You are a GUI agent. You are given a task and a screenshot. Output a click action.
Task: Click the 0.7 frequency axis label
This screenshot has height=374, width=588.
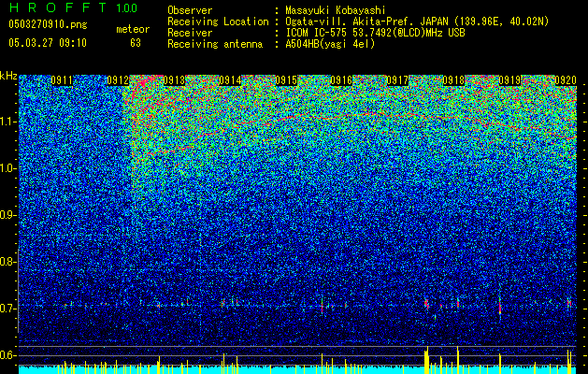coord(7,309)
